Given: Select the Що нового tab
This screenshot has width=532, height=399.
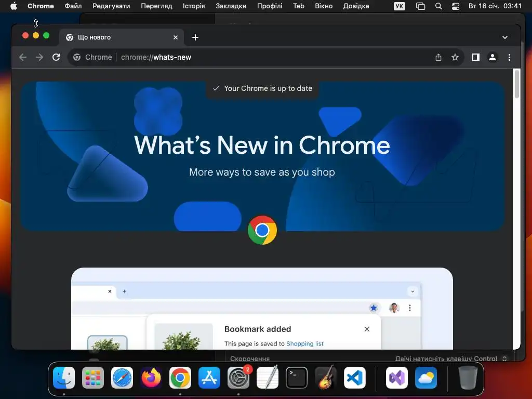Looking at the screenshot, I should 122,37.
